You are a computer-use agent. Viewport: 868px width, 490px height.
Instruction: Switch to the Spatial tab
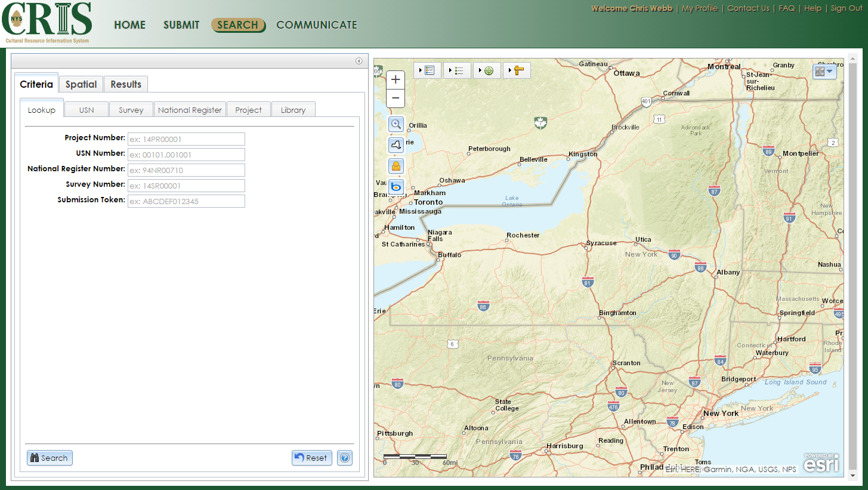(81, 84)
